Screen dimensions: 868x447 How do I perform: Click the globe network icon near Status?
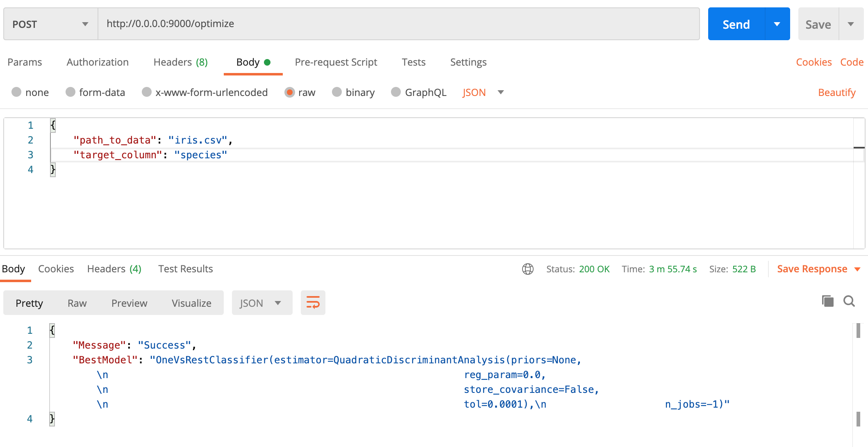click(x=527, y=269)
